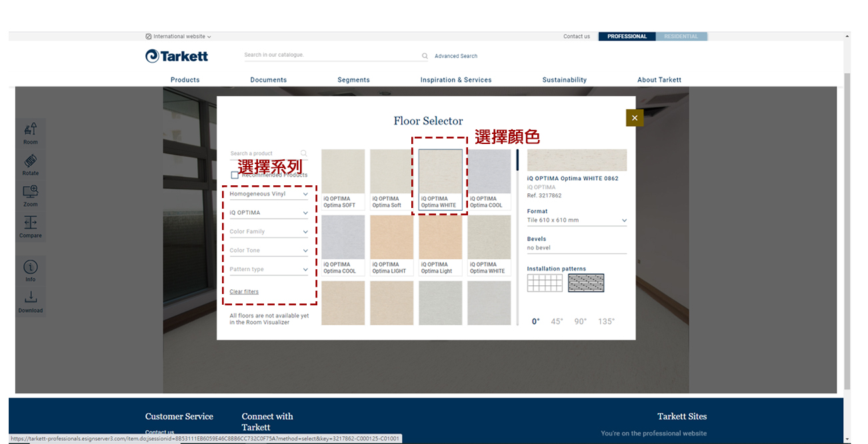This screenshot has width=868, height=444.
Task: Click the catalogue search magnifier icon
Action: (425, 56)
